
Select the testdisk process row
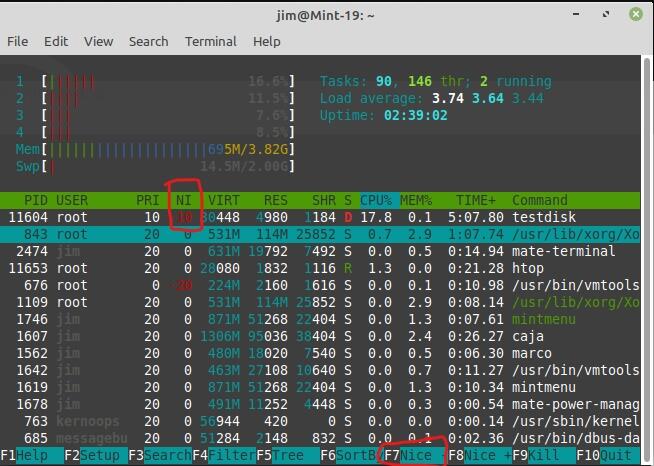320,217
